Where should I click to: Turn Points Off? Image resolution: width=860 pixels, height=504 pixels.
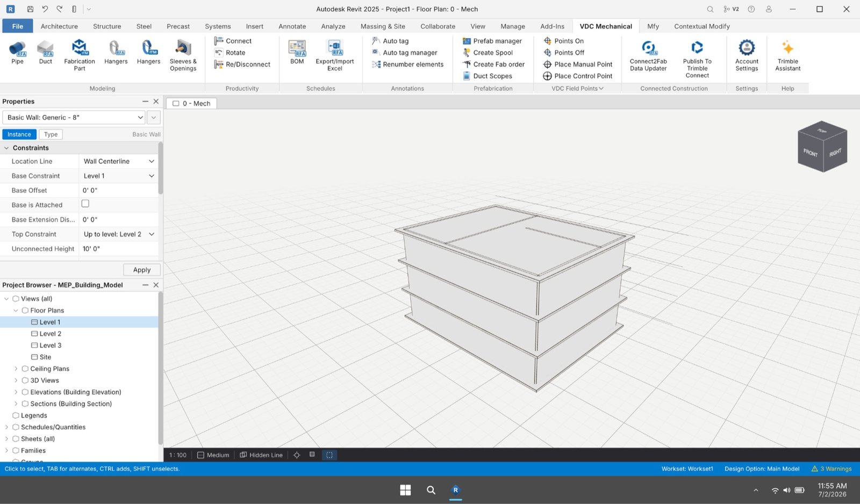(x=564, y=53)
